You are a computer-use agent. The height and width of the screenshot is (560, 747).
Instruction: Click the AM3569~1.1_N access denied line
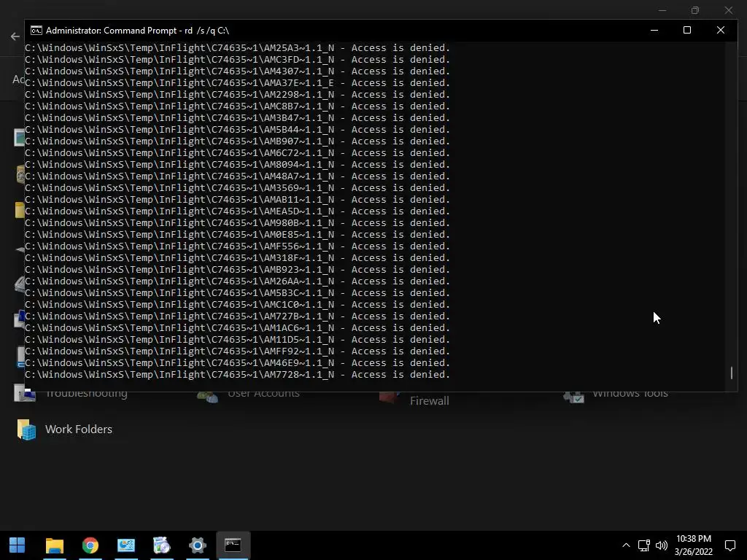(237, 187)
